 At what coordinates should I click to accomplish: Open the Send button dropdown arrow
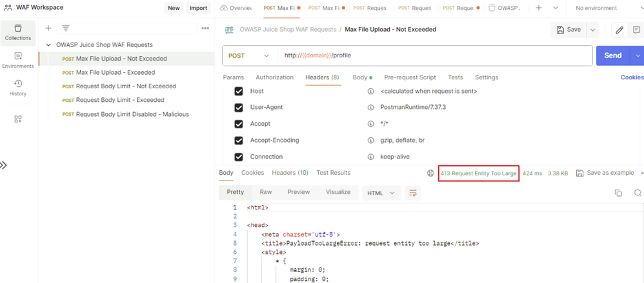pyautogui.click(x=638, y=55)
